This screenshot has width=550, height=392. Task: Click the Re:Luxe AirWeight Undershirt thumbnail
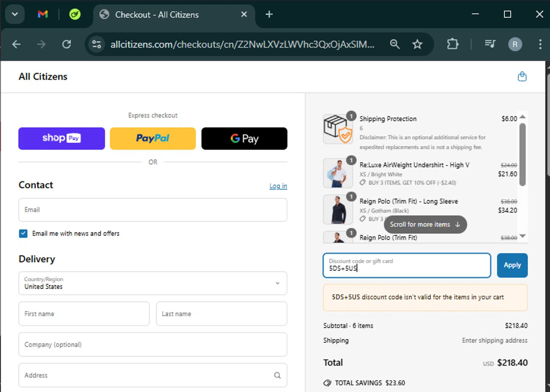click(338, 173)
